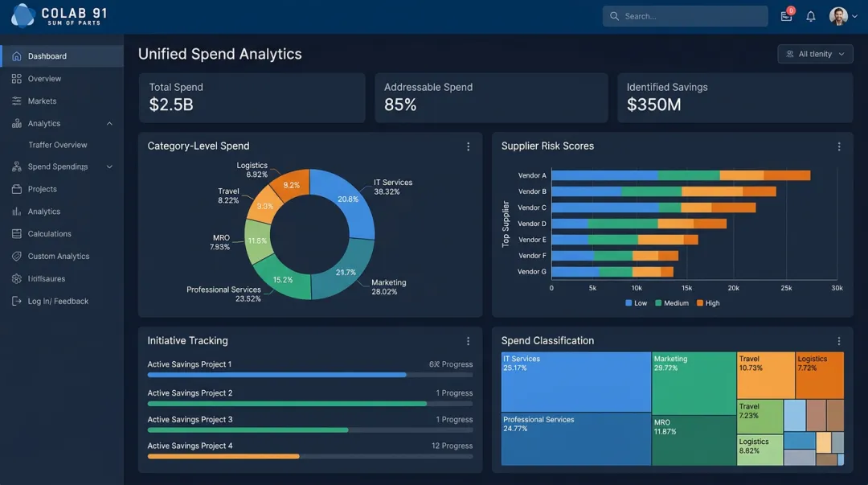Click 'MRO 7.93%' donut label
This screenshot has width=868, height=485.
220,242
